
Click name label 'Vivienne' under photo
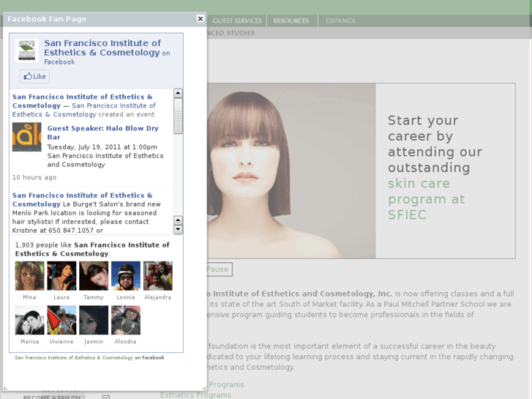click(61, 341)
